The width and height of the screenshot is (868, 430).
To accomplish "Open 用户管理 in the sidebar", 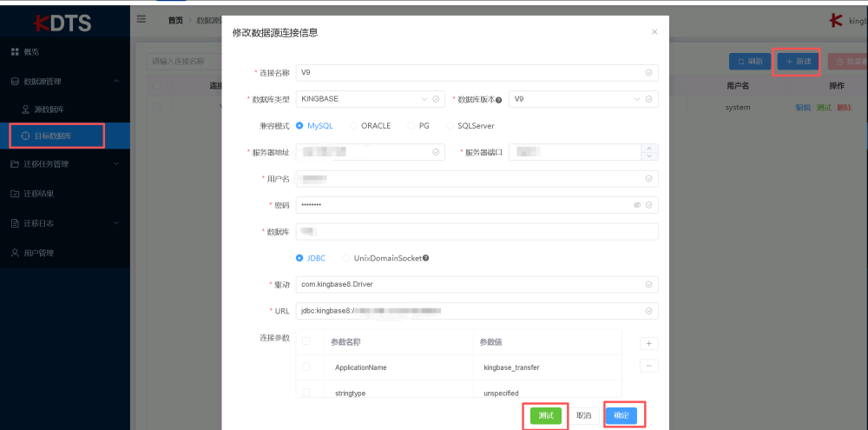I will [65, 254].
